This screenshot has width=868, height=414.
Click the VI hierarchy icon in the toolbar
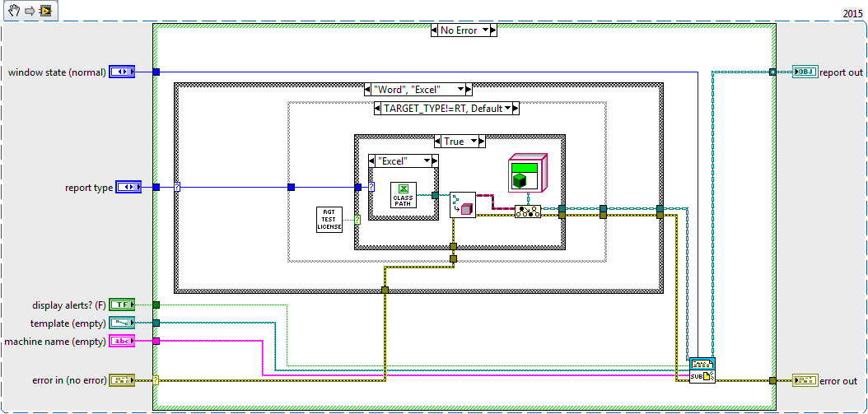[46, 10]
